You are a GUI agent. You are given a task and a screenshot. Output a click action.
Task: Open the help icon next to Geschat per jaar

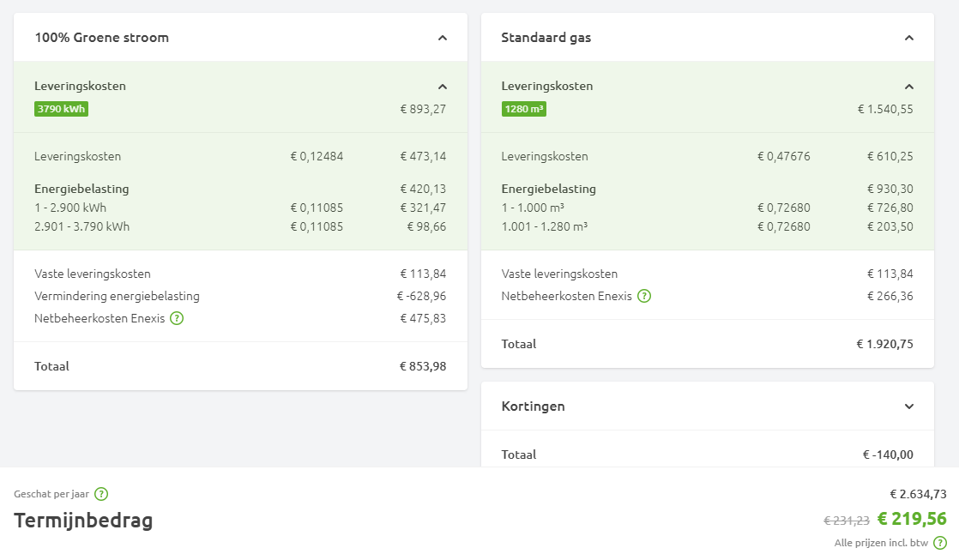(x=101, y=494)
